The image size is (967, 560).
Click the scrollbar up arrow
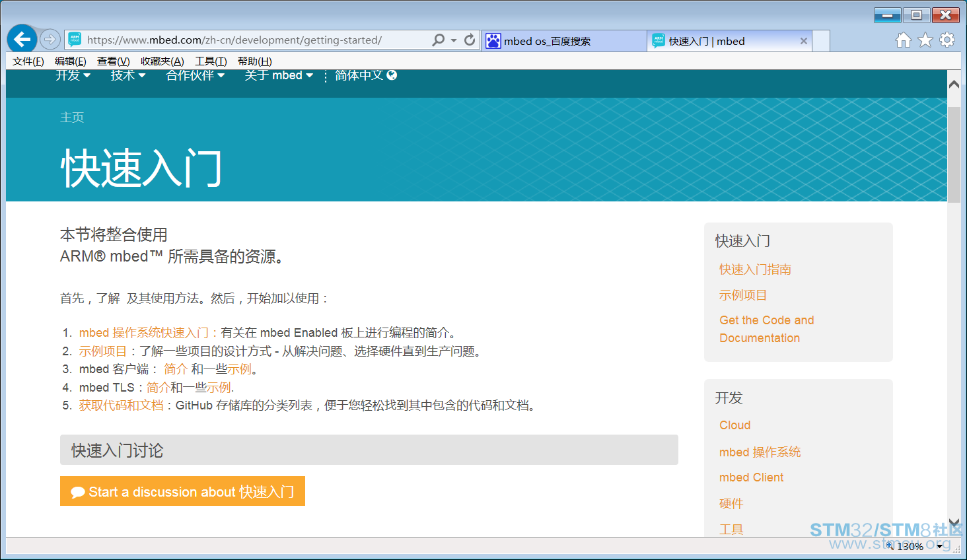tap(954, 84)
